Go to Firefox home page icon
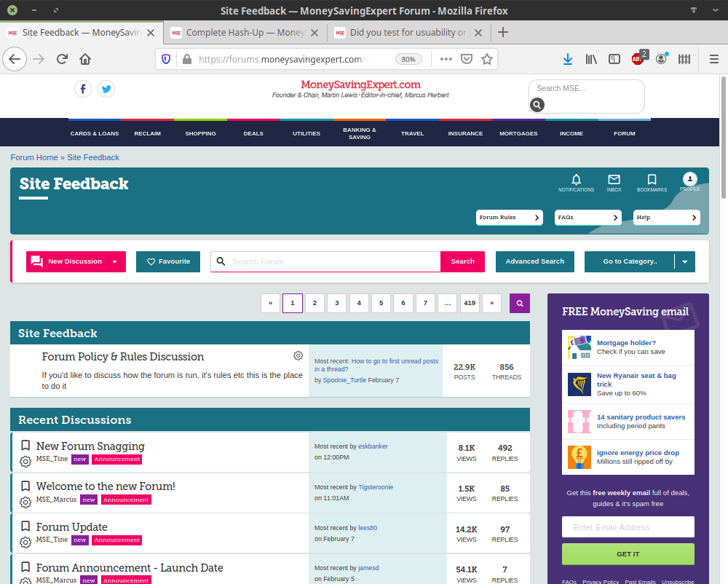This screenshot has width=728, height=584. click(x=85, y=59)
